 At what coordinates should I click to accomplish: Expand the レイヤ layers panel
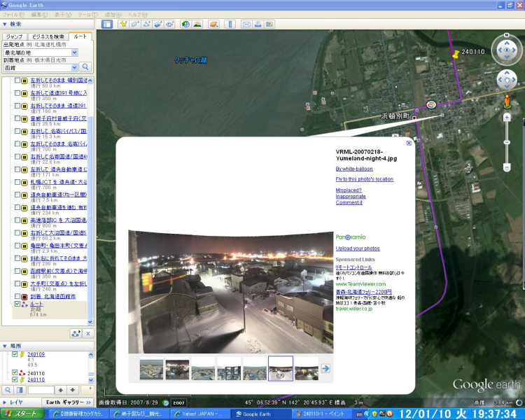(5, 402)
